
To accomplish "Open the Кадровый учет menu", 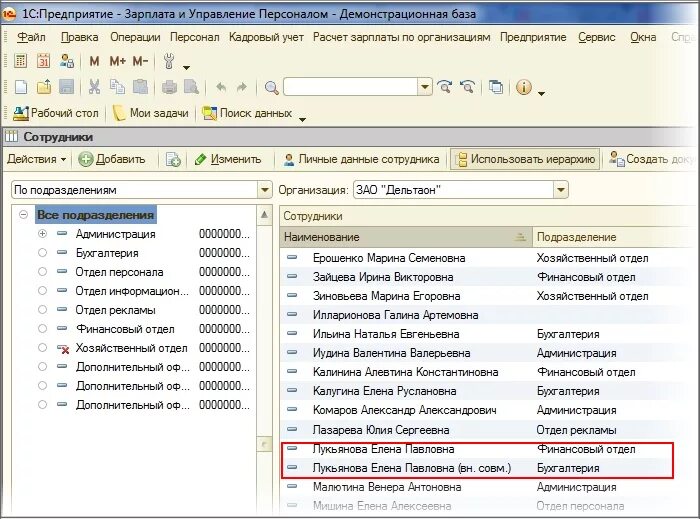I will point(266,37).
